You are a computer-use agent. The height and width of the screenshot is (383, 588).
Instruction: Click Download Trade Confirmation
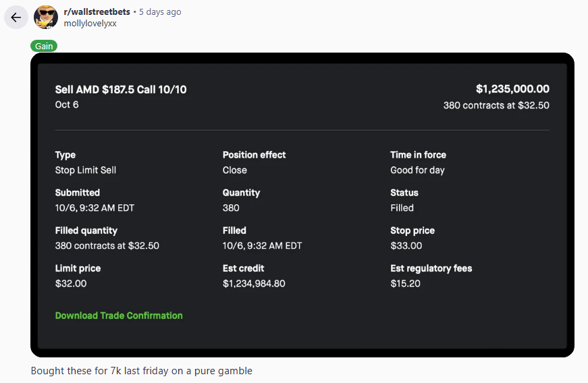(x=119, y=316)
